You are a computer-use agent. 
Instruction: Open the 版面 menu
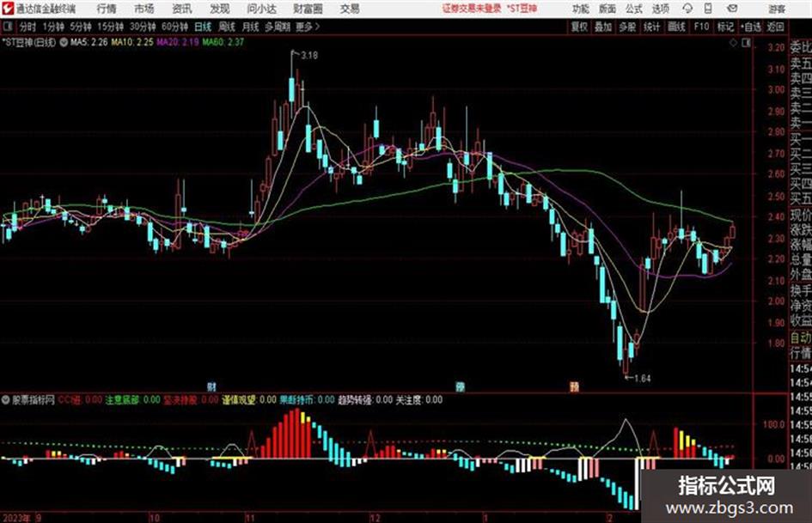click(x=607, y=9)
